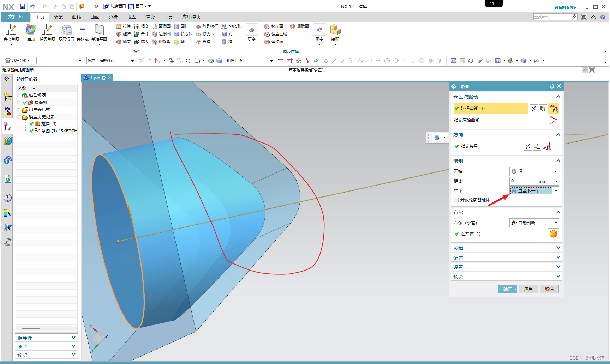The width and height of the screenshot is (610, 364).
Task: Toggle the 拉伸 (0) feature checkbox in tree
Action: pyautogui.click(x=32, y=124)
